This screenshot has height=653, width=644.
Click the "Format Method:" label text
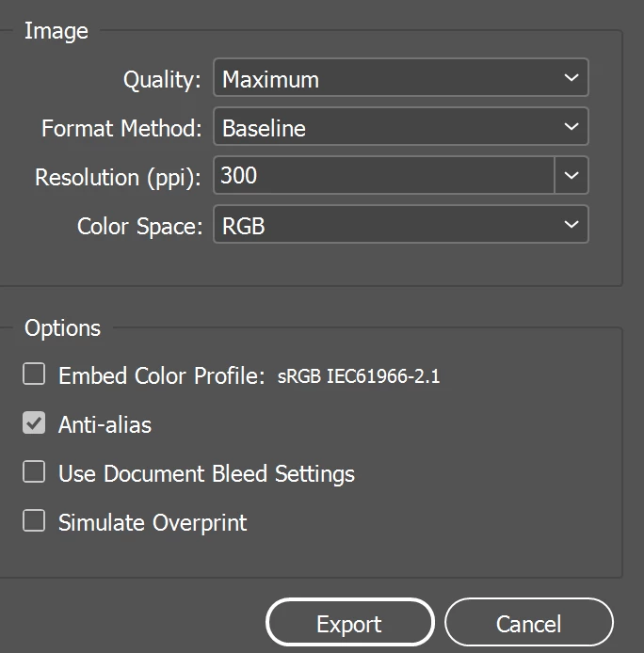121,129
